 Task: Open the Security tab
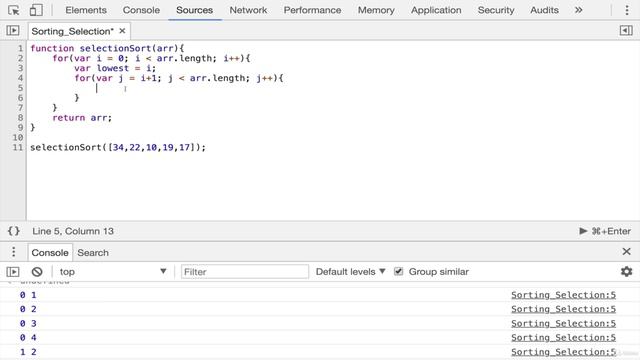(x=496, y=10)
